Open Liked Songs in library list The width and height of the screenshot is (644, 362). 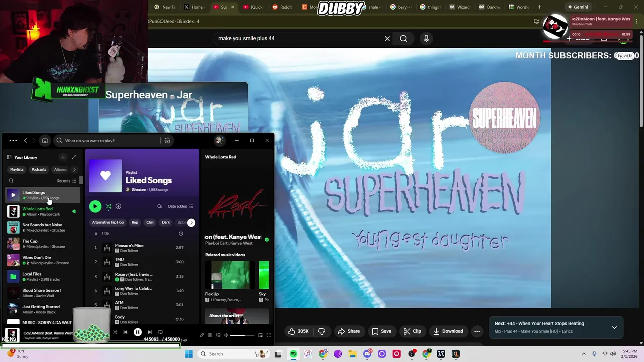click(42, 195)
